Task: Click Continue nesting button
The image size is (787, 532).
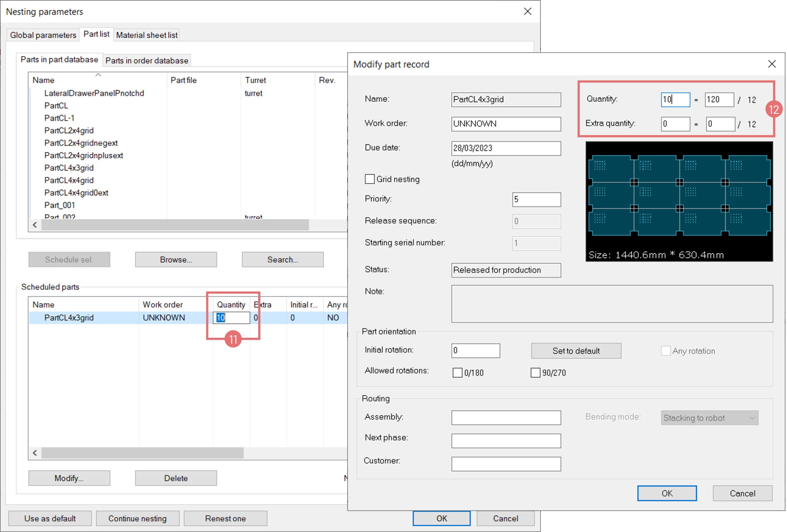Action: [x=137, y=518]
